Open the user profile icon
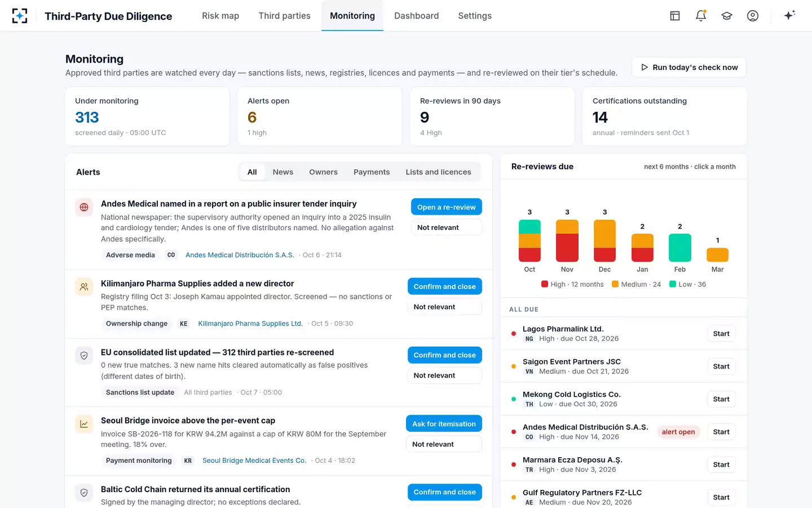Image resolution: width=812 pixels, height=508 pixels. (753, 16)
